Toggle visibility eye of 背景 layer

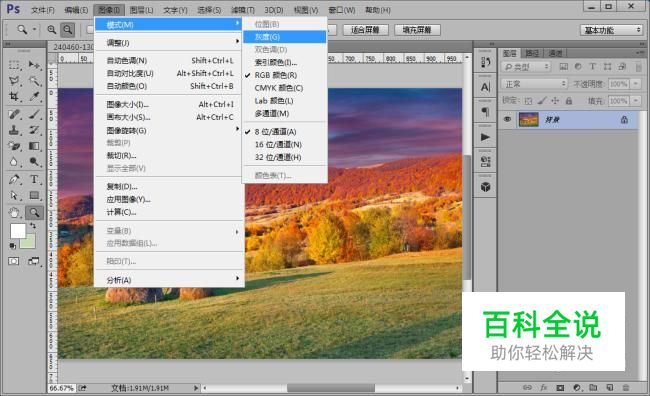[x=507, y=119]
